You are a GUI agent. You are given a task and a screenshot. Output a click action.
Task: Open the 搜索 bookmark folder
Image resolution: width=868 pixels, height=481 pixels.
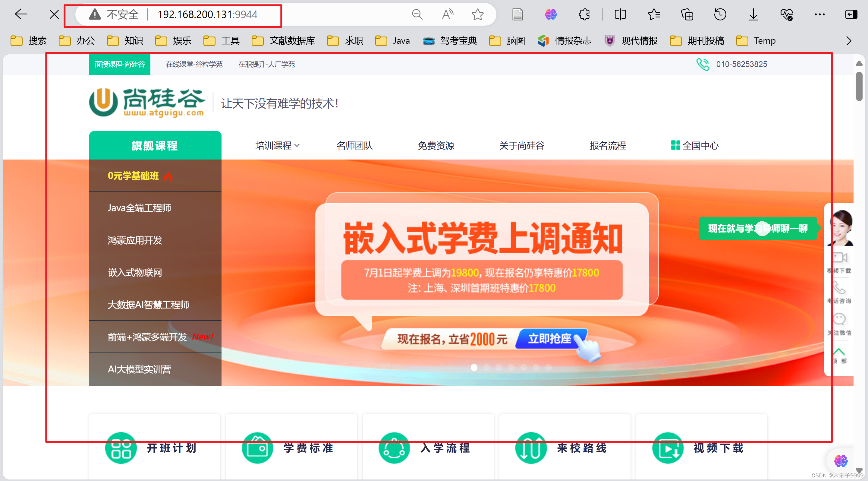pos(29,41)
